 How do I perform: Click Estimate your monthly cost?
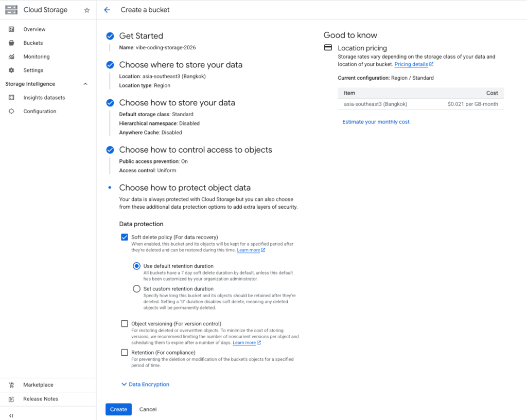[x=376, y=122]
